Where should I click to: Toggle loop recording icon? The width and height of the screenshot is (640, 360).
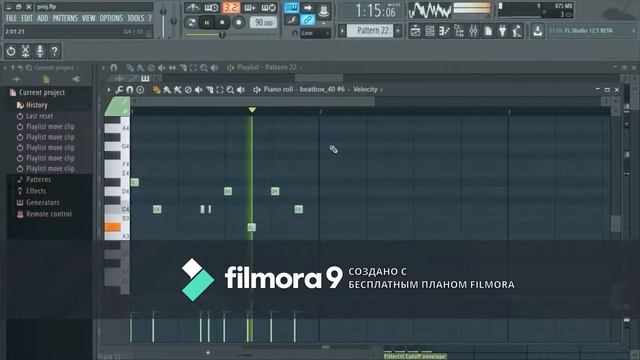click(x=268, y=7)
